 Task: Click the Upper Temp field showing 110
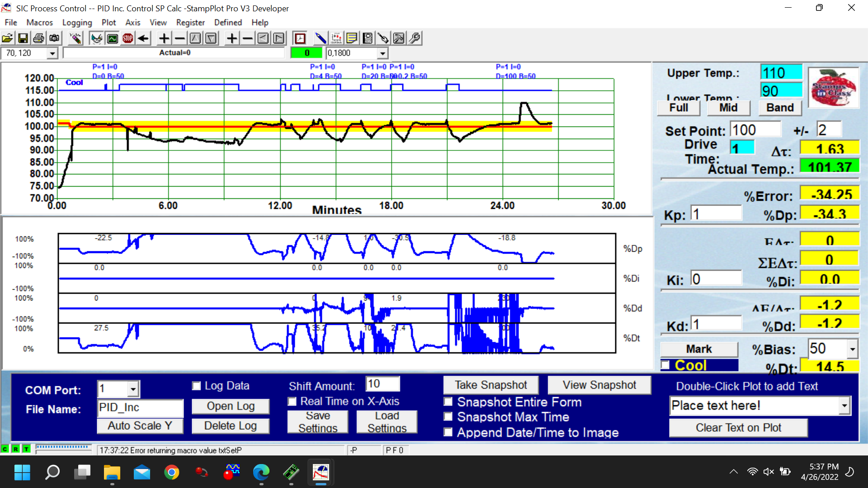click(781, 73)
